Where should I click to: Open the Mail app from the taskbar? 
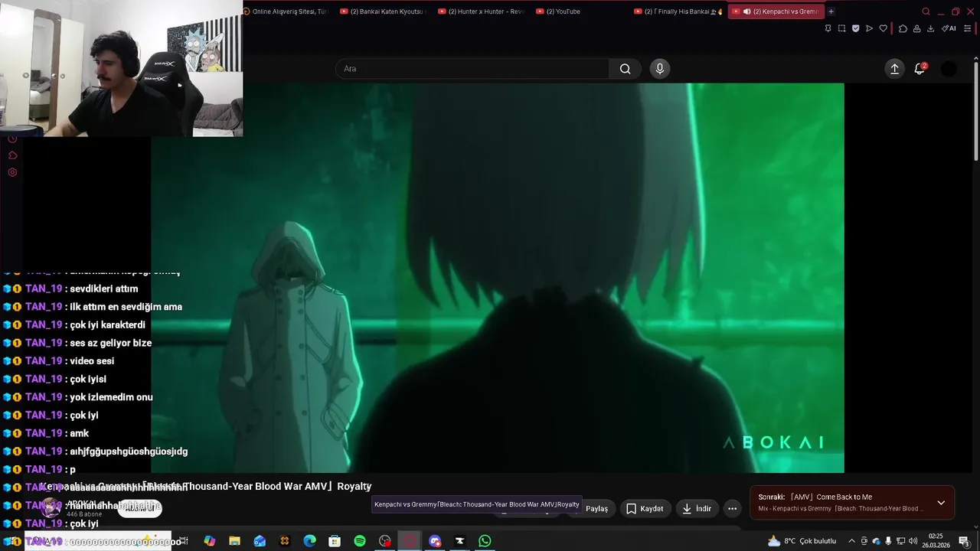[x=260, y=541]
